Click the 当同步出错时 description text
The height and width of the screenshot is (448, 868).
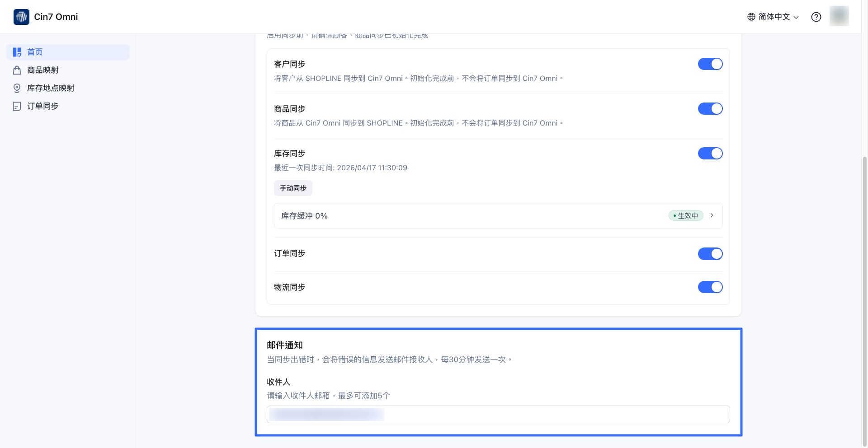tap(390, 359)
